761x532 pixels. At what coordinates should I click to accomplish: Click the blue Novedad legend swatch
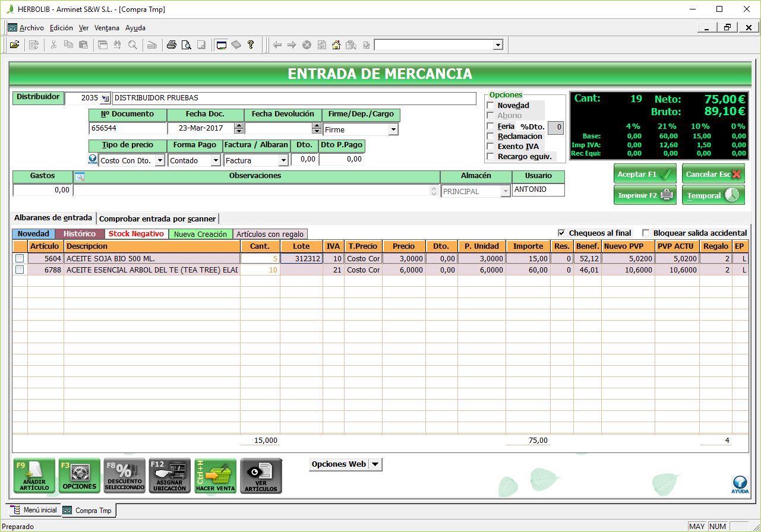pyautogui.click(x=33, y=234)
